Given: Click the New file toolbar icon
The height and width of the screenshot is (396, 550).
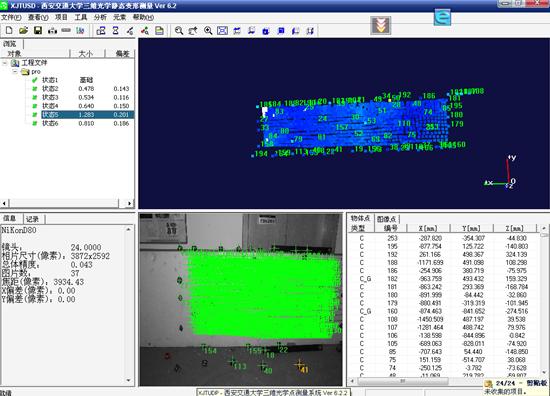Looking at the screenshot, I should (x=9, y=31).
